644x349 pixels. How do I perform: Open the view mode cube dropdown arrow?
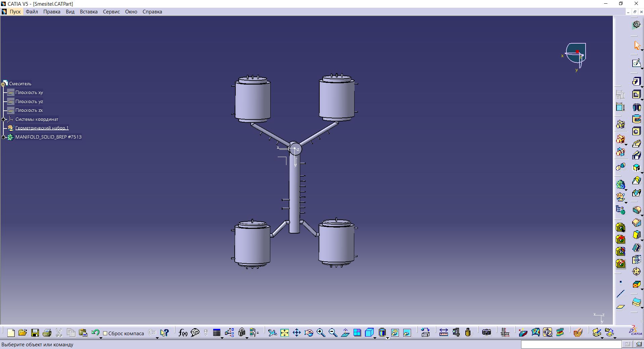point(375,337)
